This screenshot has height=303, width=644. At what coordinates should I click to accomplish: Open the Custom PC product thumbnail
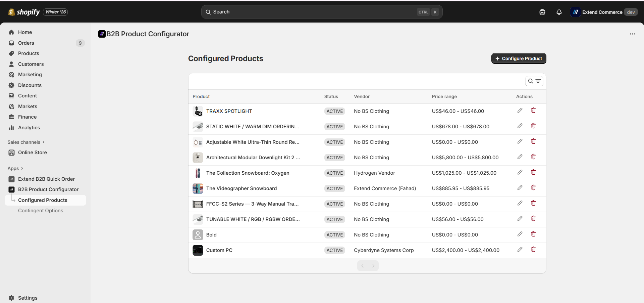click(x=198, y=250)
